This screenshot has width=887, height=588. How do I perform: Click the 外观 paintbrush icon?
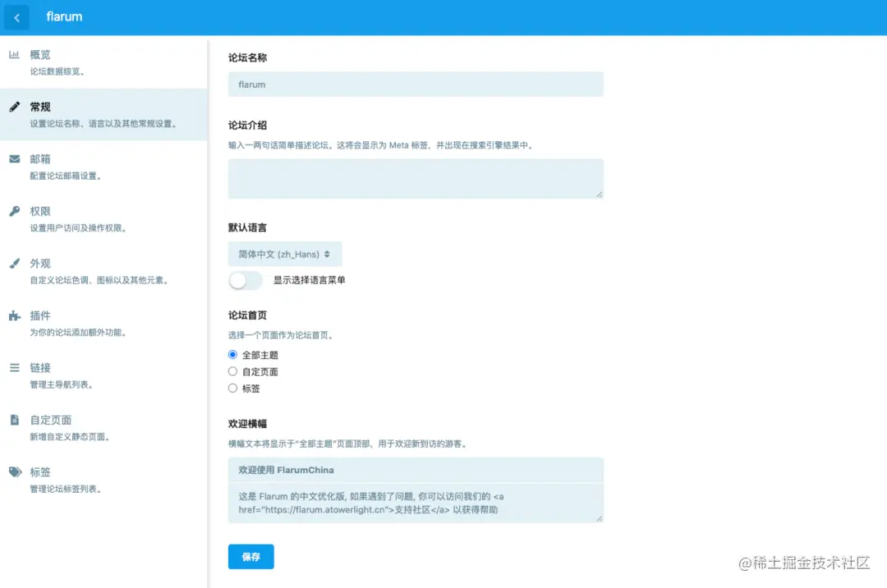point(15,264)
